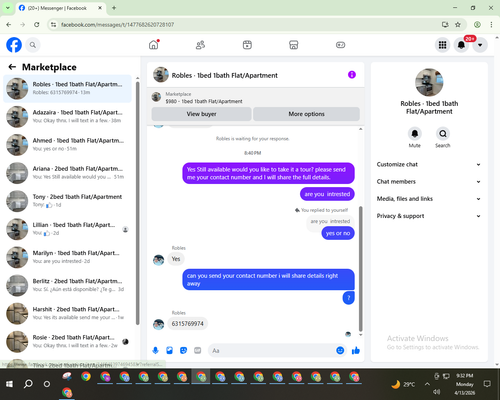Open Robles conversation in list

click(x=67, y=89)
